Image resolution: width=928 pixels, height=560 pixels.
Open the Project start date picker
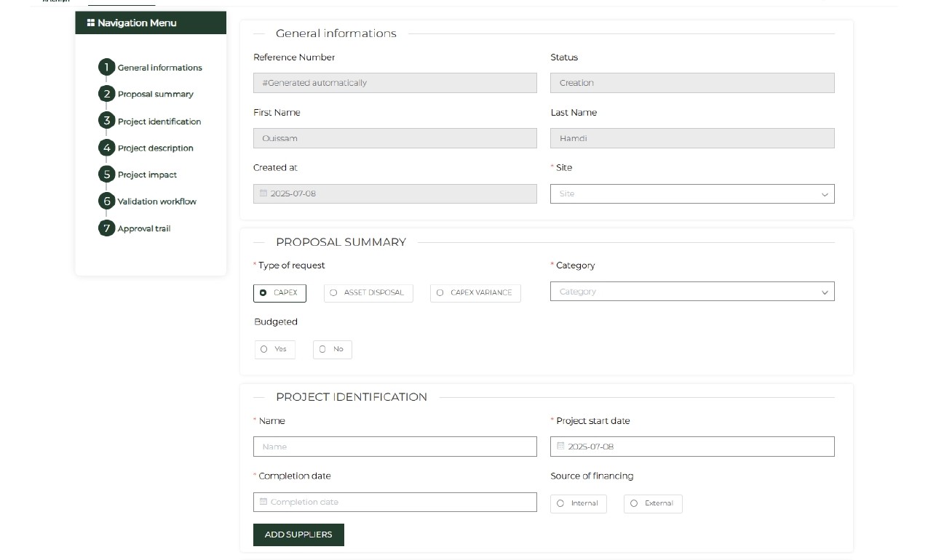691,447
